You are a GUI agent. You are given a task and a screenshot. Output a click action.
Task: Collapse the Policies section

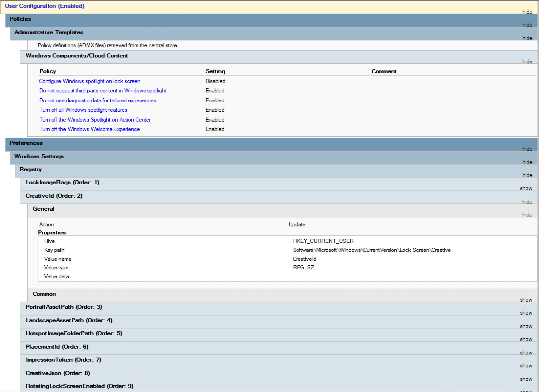click(527, 25)
